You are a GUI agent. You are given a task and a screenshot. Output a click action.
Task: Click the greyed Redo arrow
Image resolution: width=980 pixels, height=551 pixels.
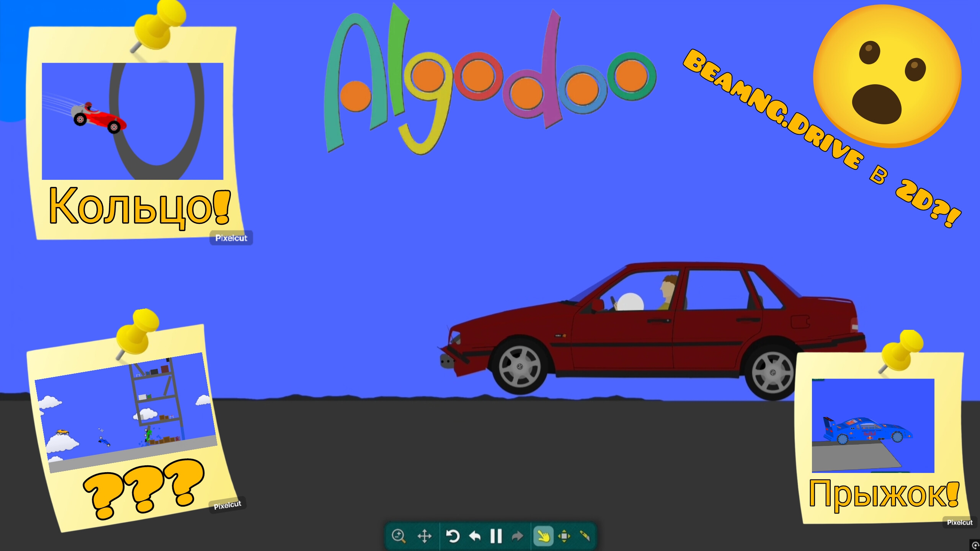point(517,536)
